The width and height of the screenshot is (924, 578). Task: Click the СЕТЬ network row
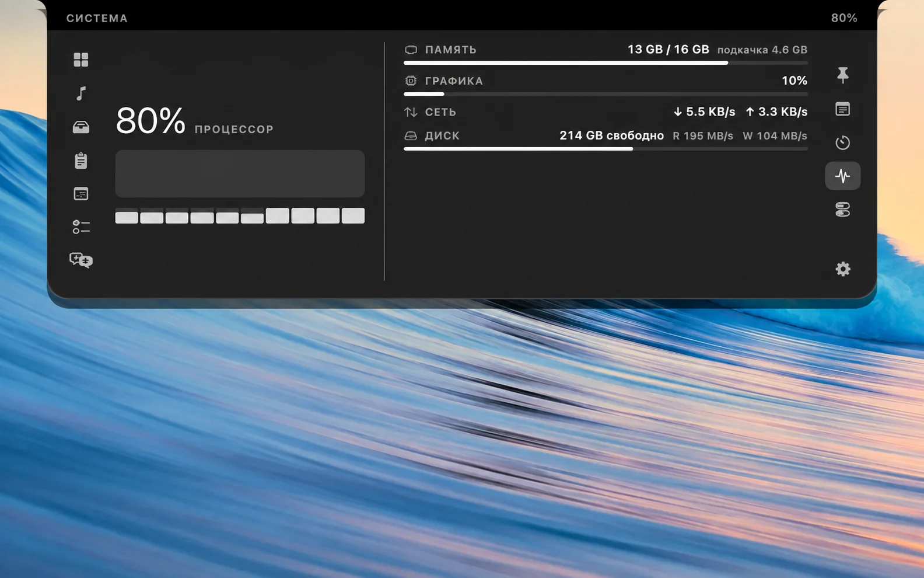605,112
